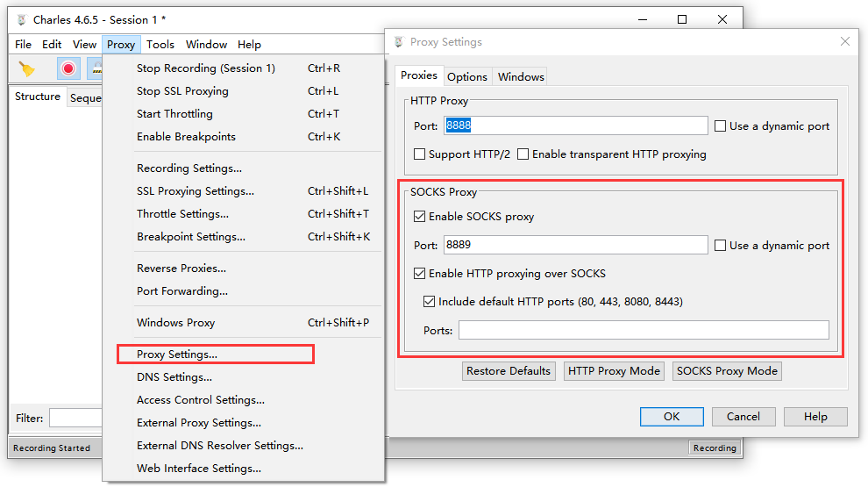Toggle SOCKS Proxy 'Use a dynamic port' checkbox
The image size is (868, 487).
click(720, 246)
